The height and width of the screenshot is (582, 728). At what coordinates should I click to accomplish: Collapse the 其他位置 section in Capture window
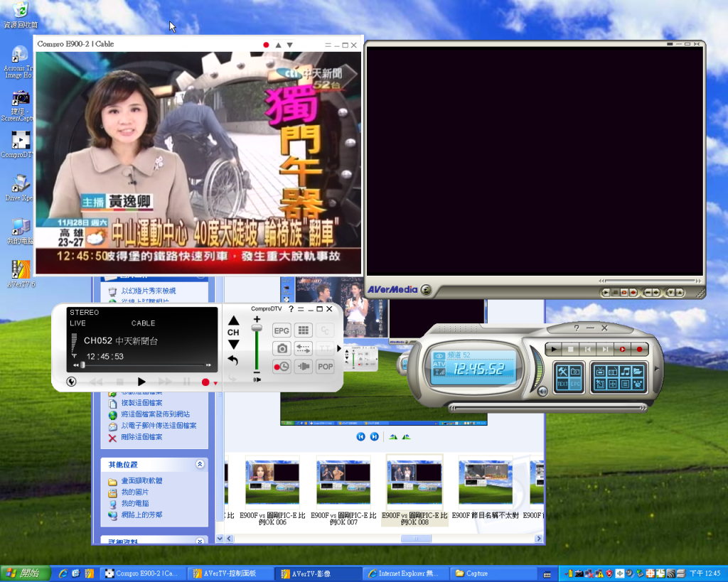click(200, 464)
